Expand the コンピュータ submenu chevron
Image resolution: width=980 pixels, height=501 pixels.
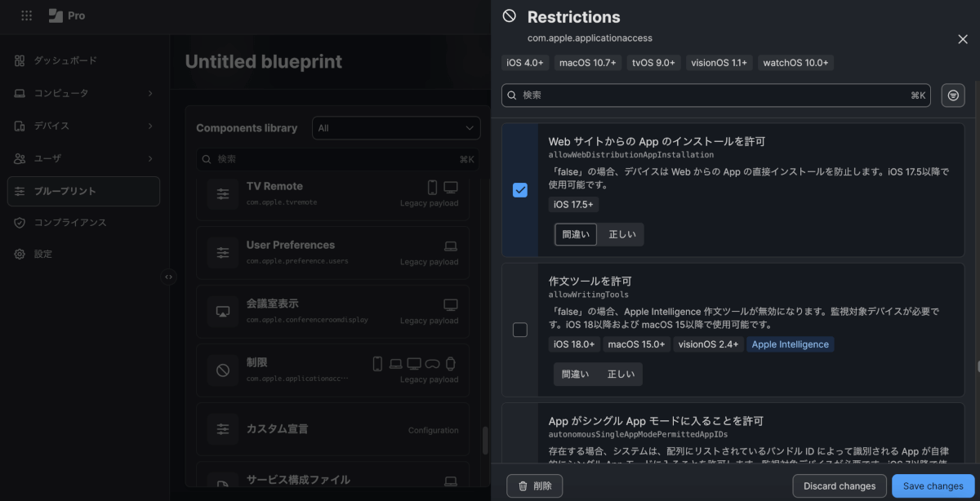(x=149, y=93)
